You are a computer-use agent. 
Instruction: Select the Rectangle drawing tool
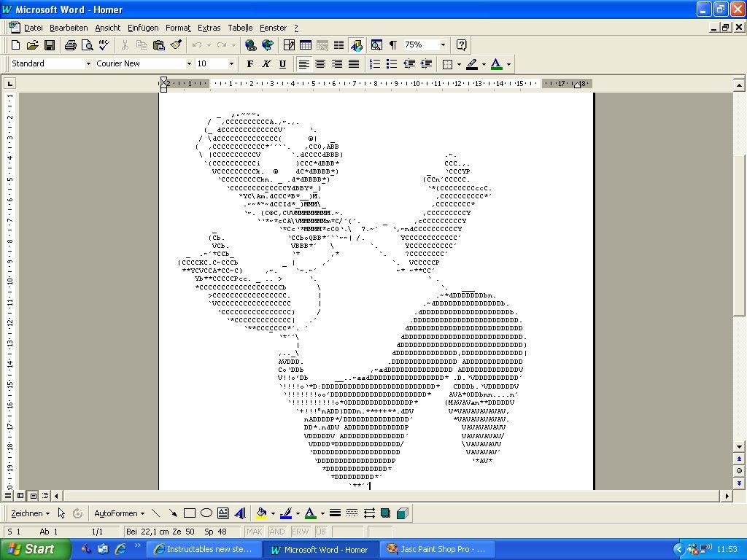pyautogui.click(x=190, y=513)
